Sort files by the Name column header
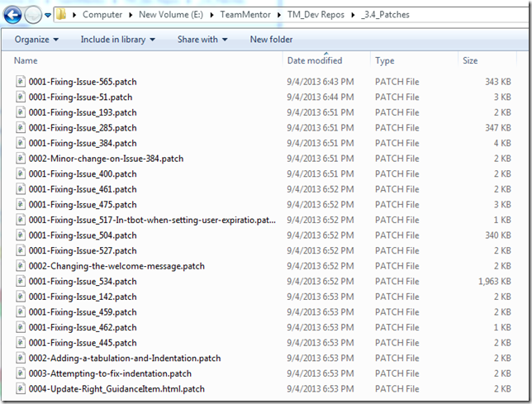532x404 pixels. coord(26,60)
